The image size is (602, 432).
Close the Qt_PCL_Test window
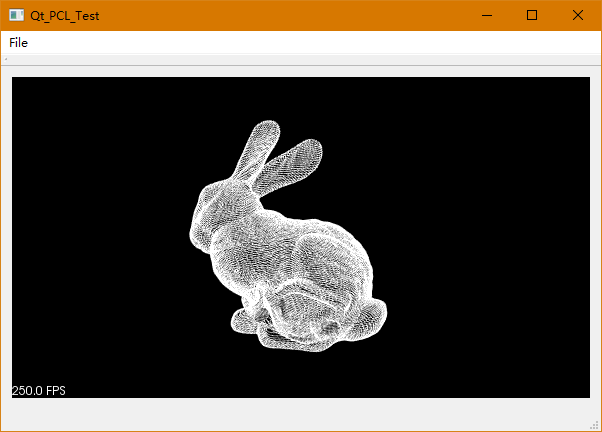point(577,15)
